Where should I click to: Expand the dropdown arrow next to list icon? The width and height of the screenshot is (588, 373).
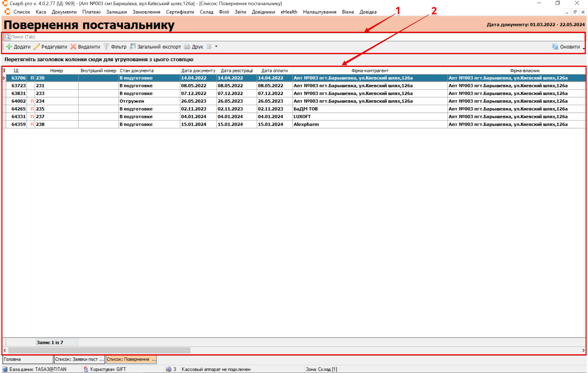[x=216, y=46]
